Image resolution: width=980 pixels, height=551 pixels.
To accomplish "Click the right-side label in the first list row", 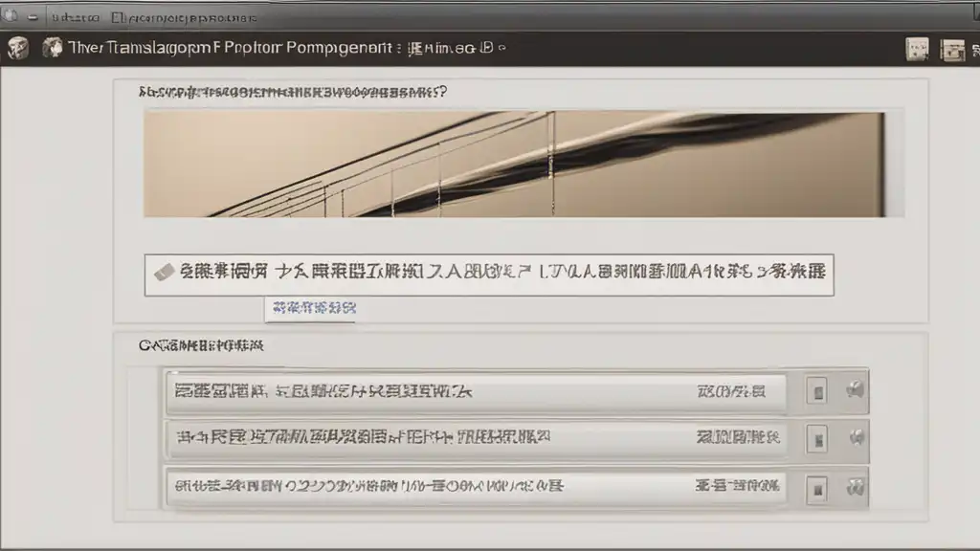I will pos(731,391).
